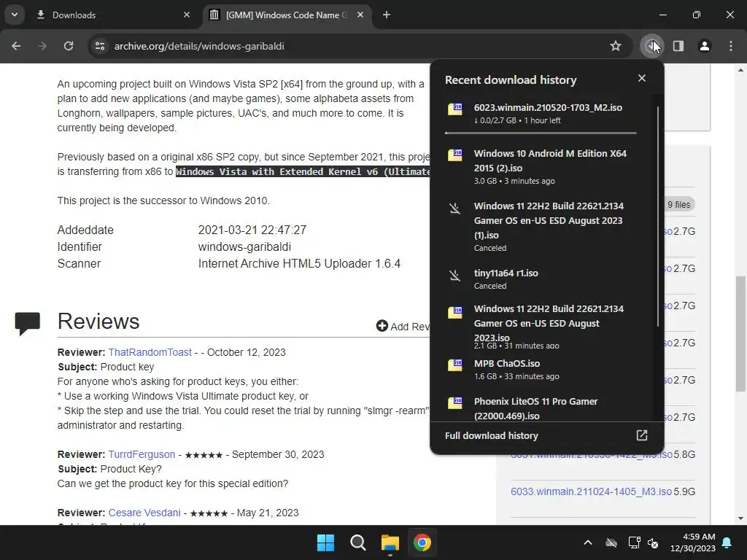Screen dimensions: 747x560
Task: Click ISO icon for Windows 10 Android M Edition
Action: coord(455,155)
